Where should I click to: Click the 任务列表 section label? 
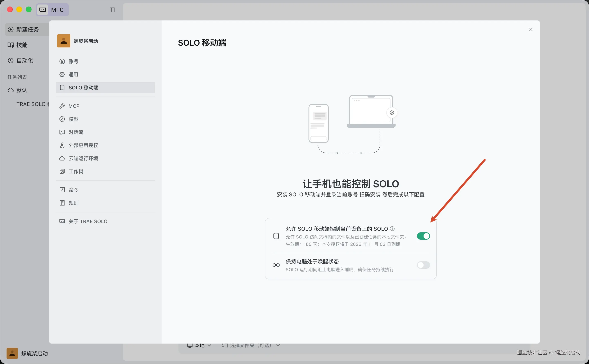click(x=17, y=77)
